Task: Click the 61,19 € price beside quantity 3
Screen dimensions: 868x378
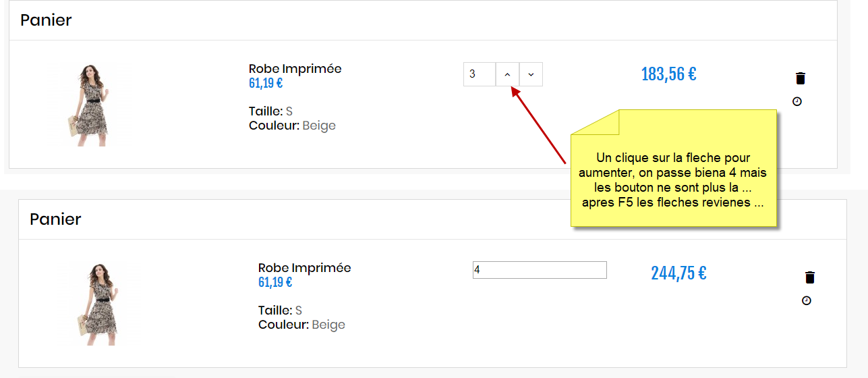Action: click(265, 83)
